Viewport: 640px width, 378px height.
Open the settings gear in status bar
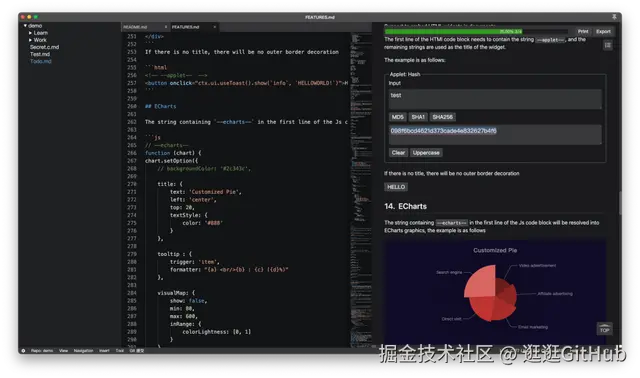[x=23, y=351]
